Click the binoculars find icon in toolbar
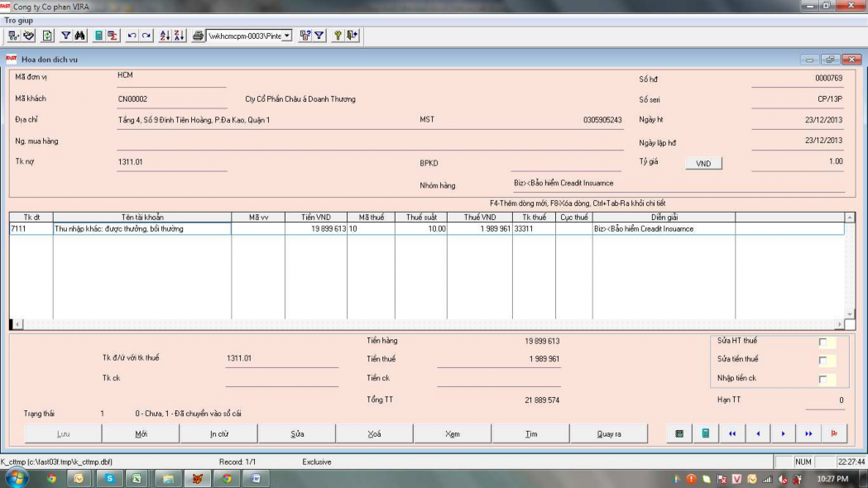 (79, 36)
